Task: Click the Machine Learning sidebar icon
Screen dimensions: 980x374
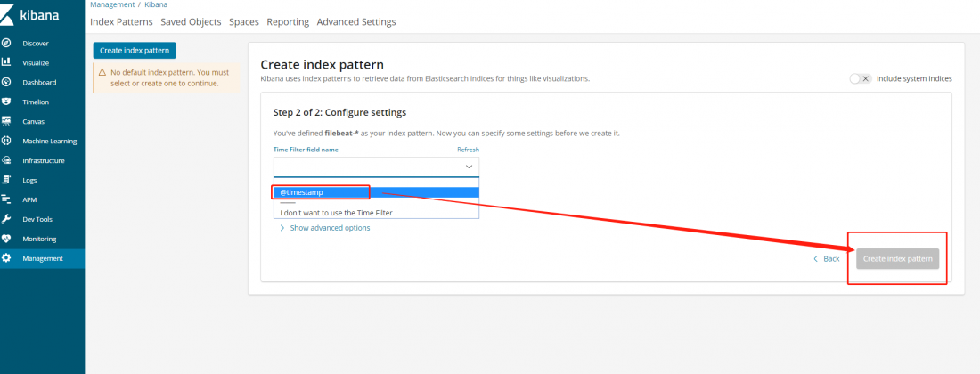Action: pyautogui.click(x=6, y=141)
